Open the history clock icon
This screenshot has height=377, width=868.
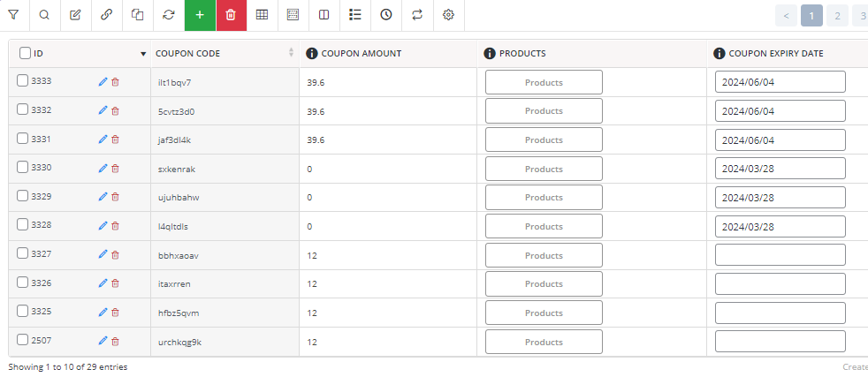pos(386,16)
